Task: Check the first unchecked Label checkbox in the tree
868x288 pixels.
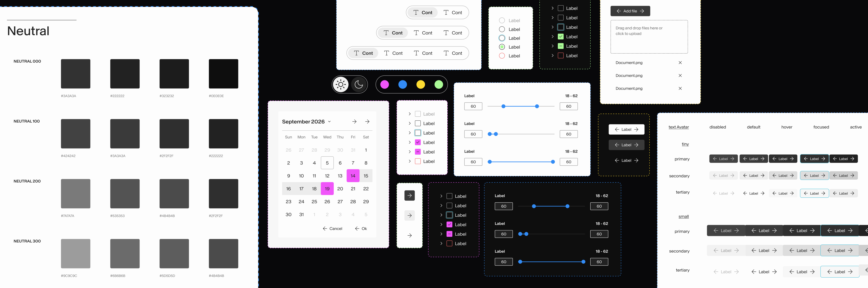Action: (x=561, y=8)
